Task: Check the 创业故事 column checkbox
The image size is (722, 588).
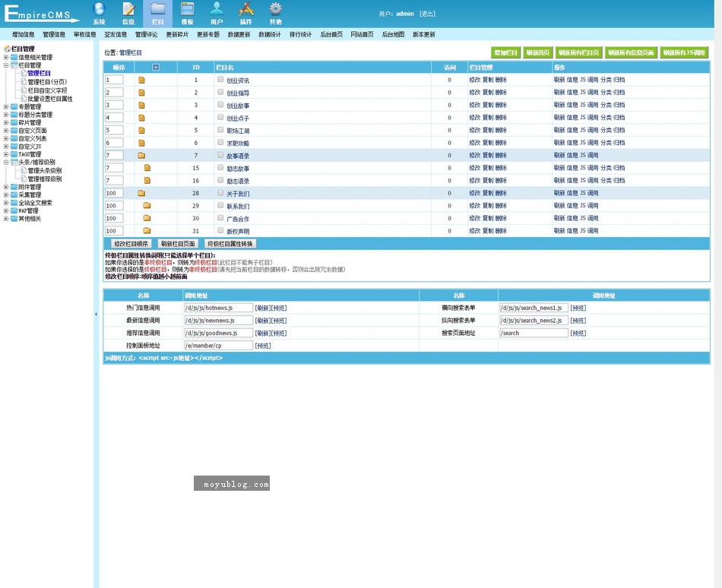Action: click(x=220, y=105)
